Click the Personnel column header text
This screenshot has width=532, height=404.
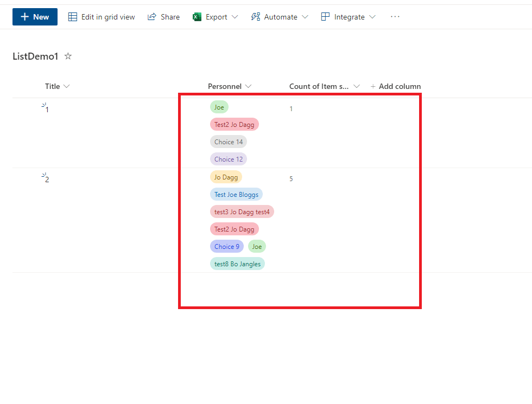[x=225, y=86]
